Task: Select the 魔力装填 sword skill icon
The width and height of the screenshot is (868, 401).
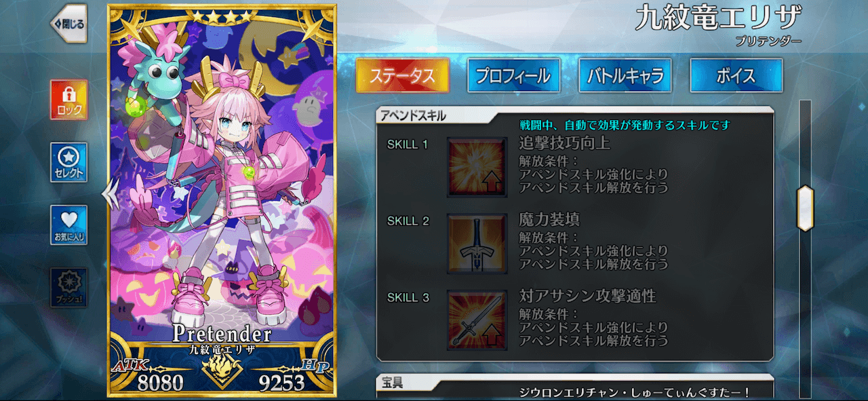Action: (477, 244)
